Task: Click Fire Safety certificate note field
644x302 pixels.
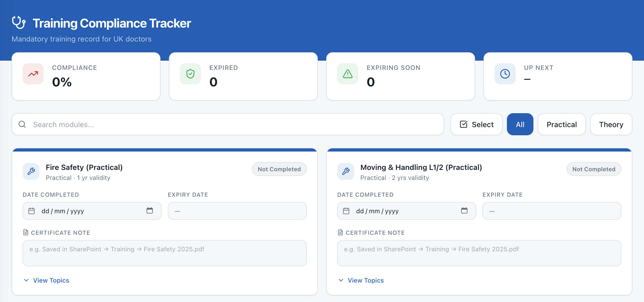Action: point(165,253)
